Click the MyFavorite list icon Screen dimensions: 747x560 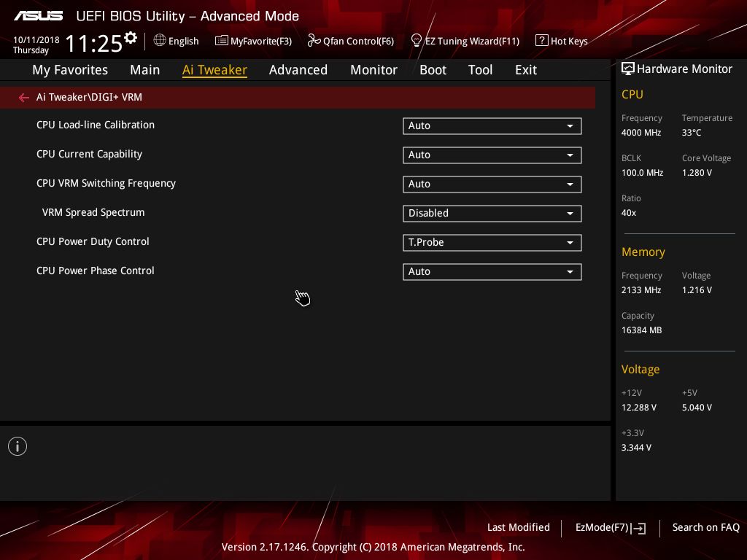221,41
